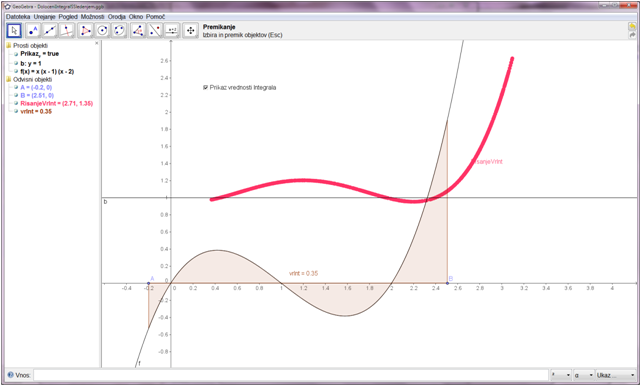Toggle visibility bullet of RisanjeVrInt
This screenshot has width=641, height=386.
coord(16,103)
